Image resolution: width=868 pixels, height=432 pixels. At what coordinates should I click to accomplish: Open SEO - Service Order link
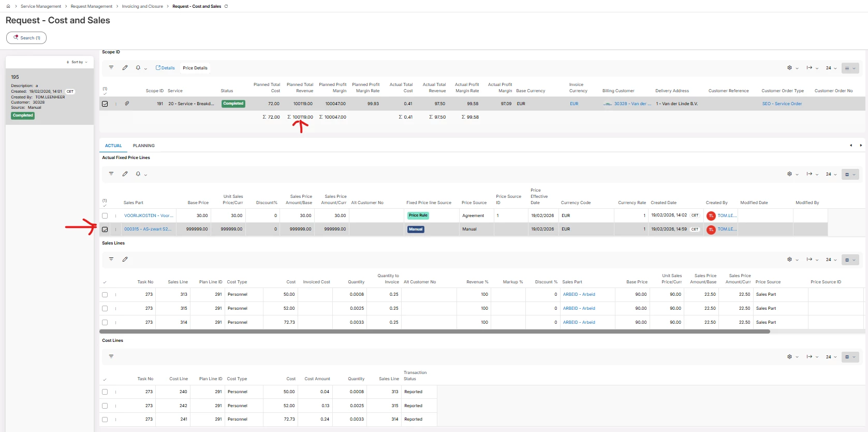tap(782, 104)
